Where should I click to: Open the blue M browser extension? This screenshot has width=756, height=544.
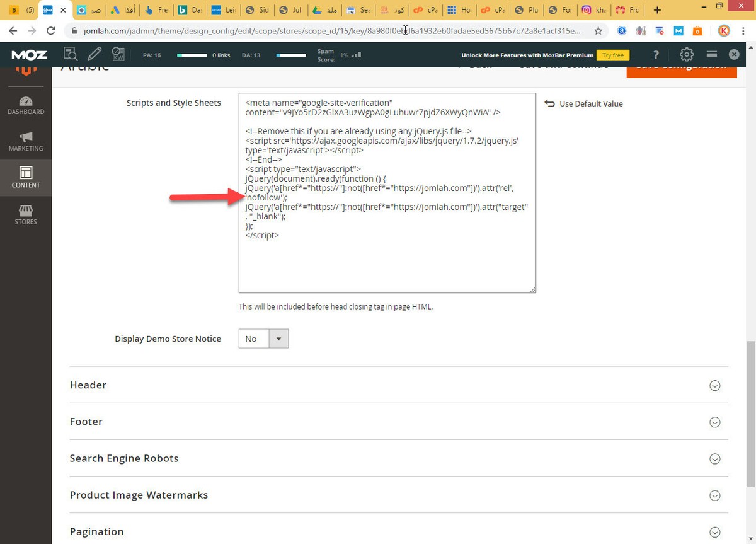point(679,30)
